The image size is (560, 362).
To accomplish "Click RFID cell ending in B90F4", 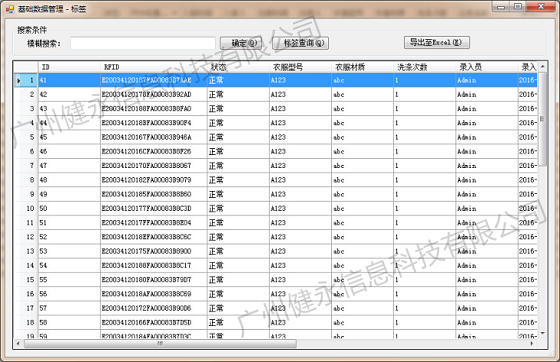I will pos(154,123).
